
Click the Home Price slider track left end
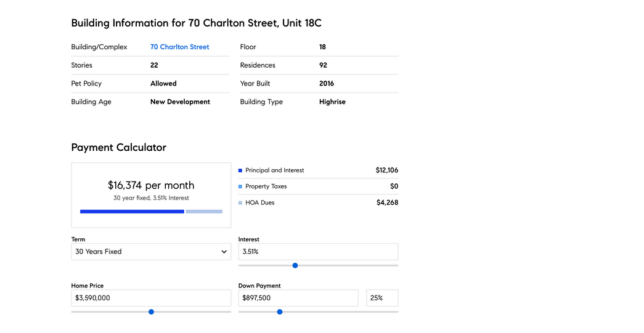click(73, 312)
